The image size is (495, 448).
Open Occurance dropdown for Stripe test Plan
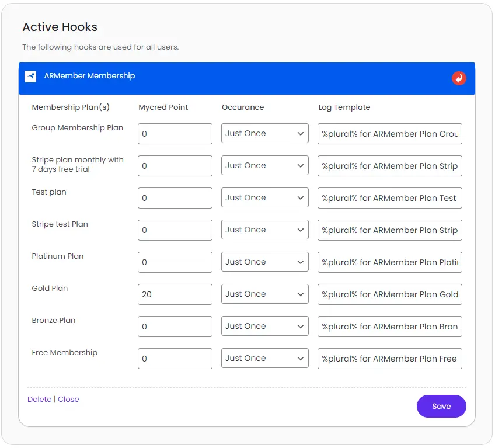pos(264,230)
